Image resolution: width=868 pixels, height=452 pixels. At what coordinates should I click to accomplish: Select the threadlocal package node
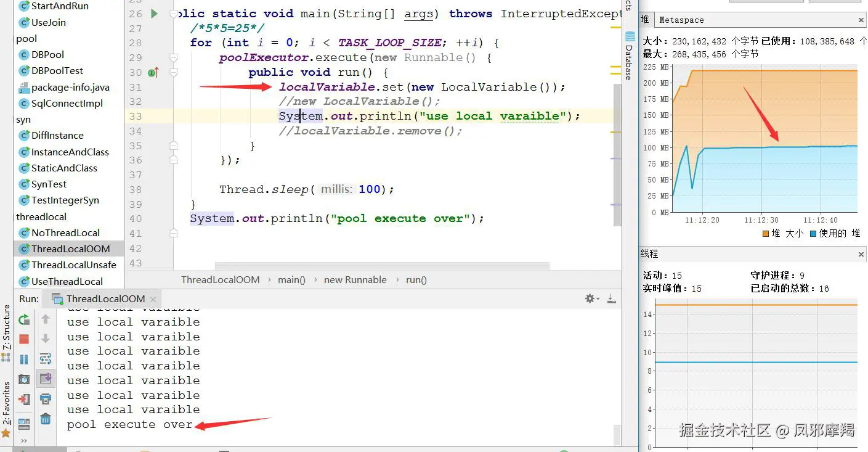tap(41, 216)
